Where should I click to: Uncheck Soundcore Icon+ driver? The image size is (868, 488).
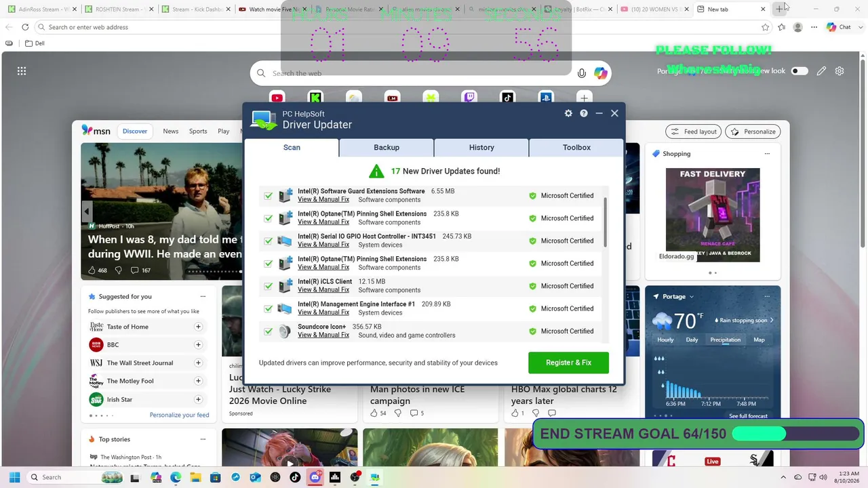tap(269, 331)
